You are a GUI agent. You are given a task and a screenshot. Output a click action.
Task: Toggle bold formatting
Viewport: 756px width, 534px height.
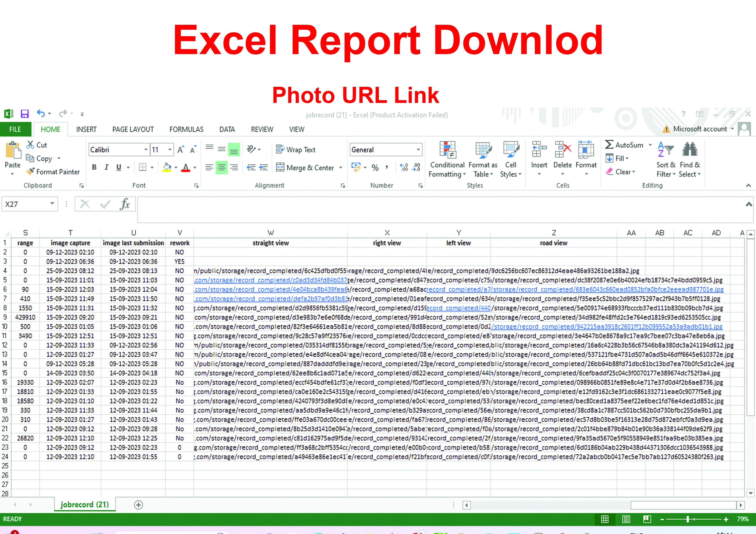tap(94, 167)
